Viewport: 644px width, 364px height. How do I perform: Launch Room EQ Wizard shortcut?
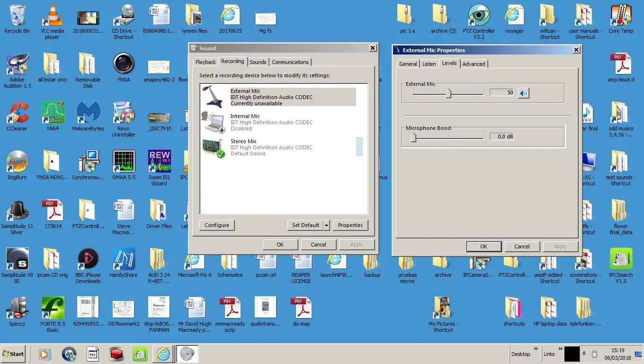pos(159,165)
